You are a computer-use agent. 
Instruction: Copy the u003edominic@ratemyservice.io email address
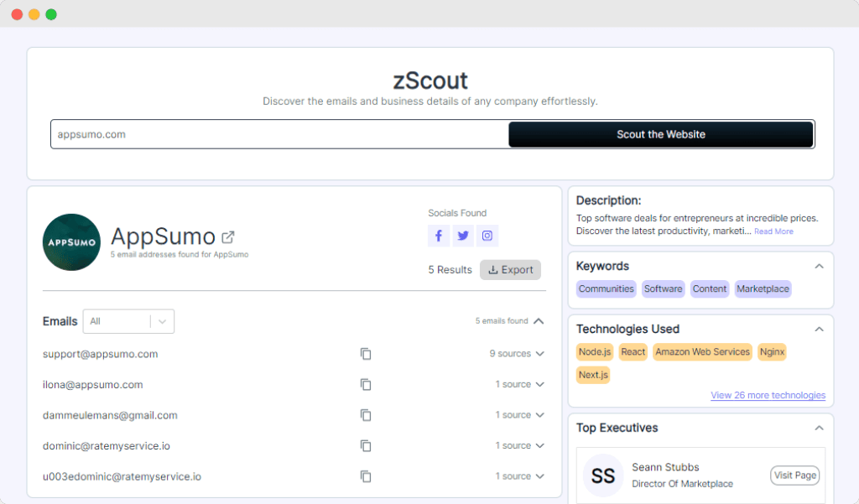(366, 475)
